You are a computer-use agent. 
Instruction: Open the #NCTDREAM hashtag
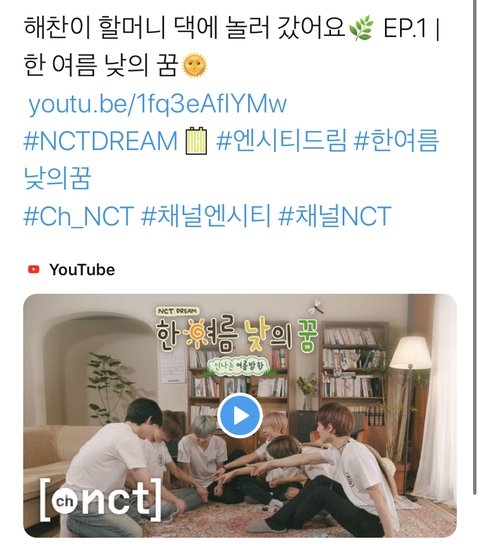(100, 141)
